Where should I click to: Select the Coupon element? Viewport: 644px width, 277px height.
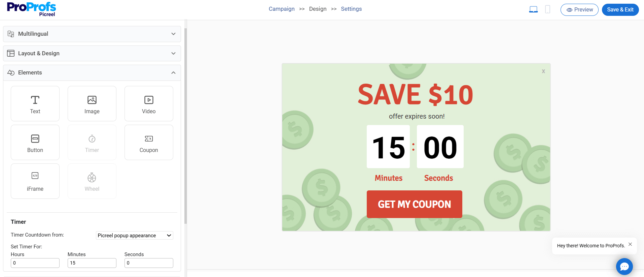click(x=148, y=142)
